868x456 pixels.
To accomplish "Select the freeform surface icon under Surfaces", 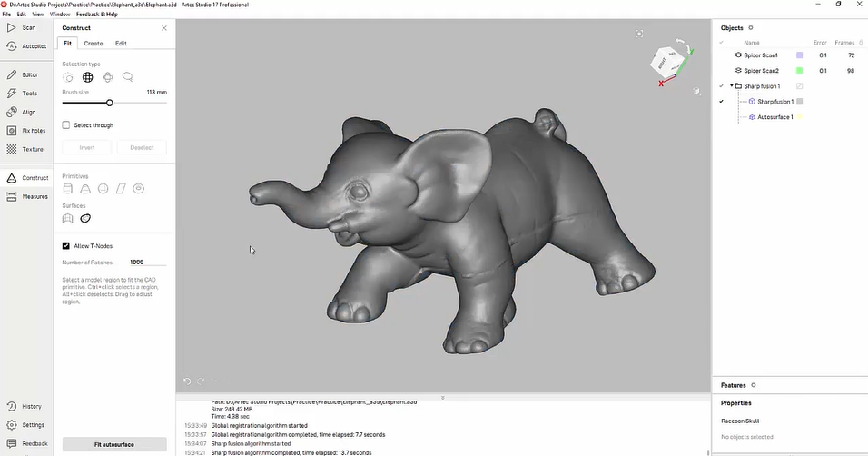I will pos(67,218).
